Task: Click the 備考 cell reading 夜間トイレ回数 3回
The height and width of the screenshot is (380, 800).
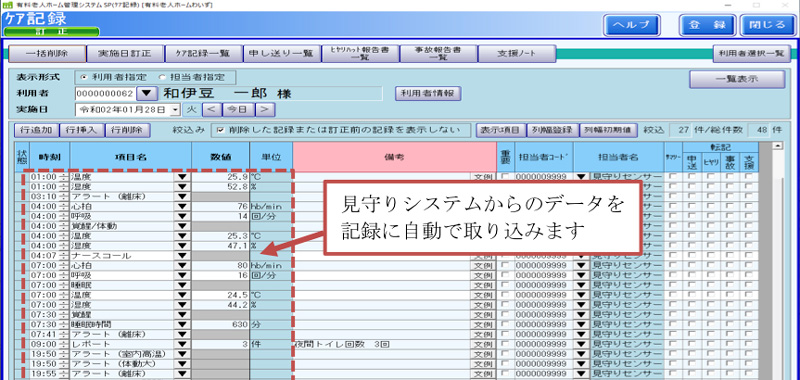Action: [x=382, y=344]
